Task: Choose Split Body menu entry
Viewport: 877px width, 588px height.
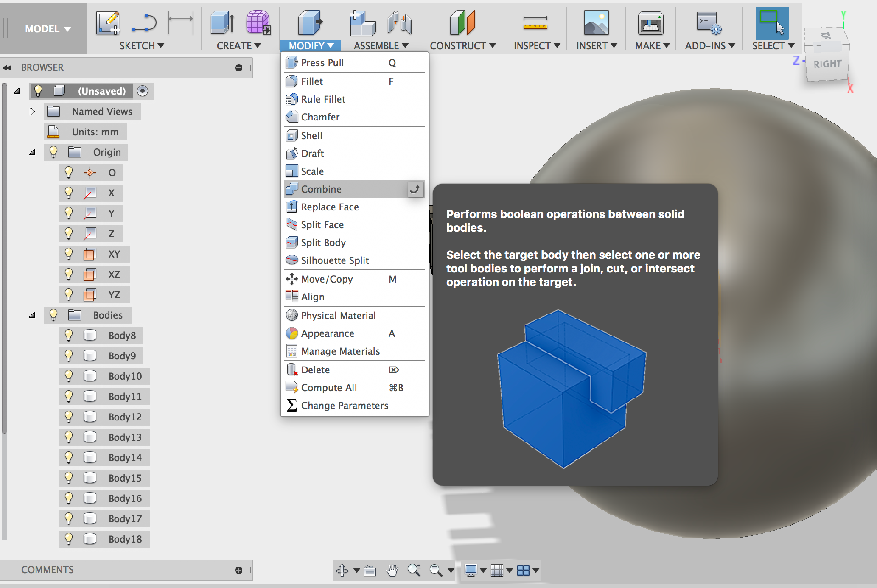Action: (x=354, y=243)
